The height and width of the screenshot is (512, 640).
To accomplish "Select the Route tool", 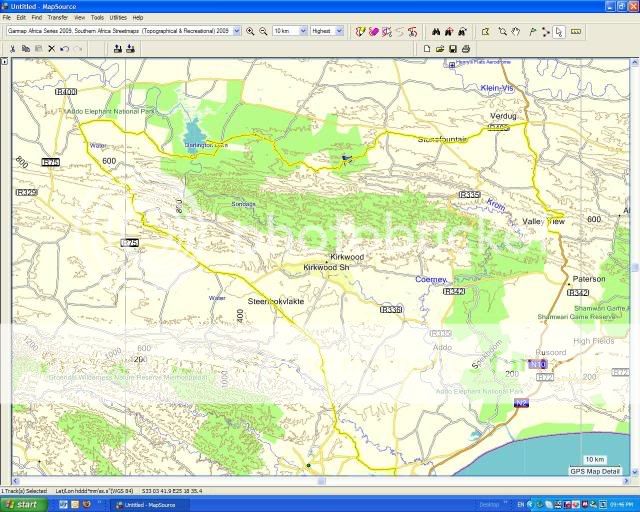I will point(546,31).
